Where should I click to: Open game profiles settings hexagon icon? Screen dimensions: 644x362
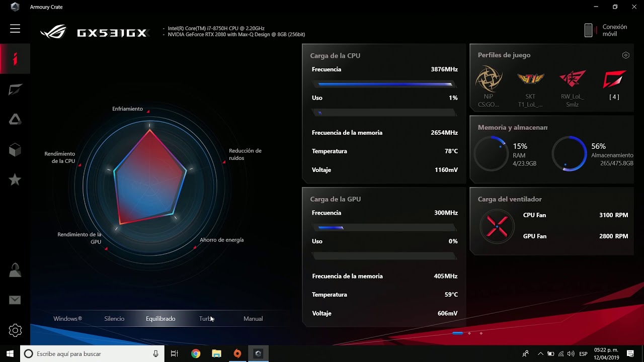coord(626,55)
